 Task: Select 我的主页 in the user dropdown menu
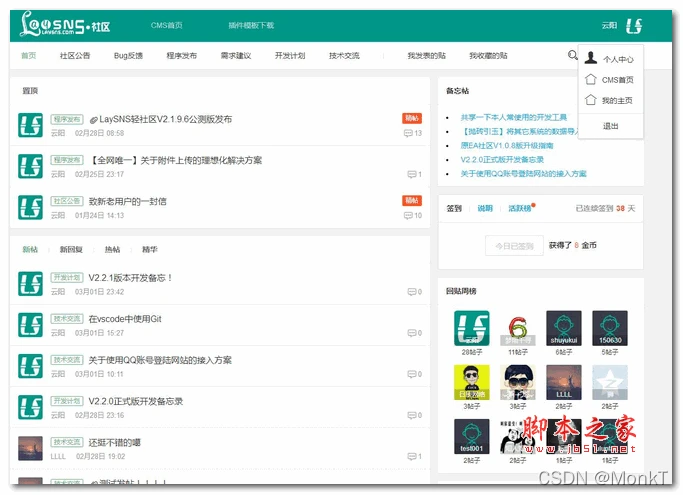(x=609, y=100)
